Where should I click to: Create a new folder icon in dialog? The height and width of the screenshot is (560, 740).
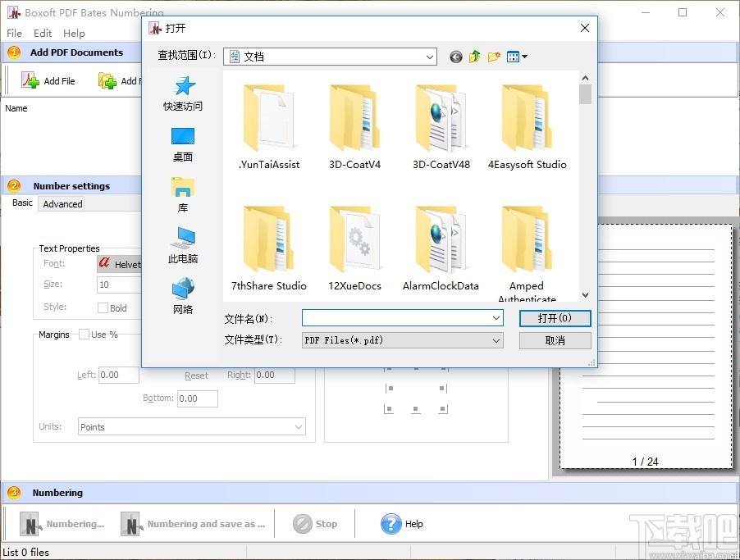494,57
